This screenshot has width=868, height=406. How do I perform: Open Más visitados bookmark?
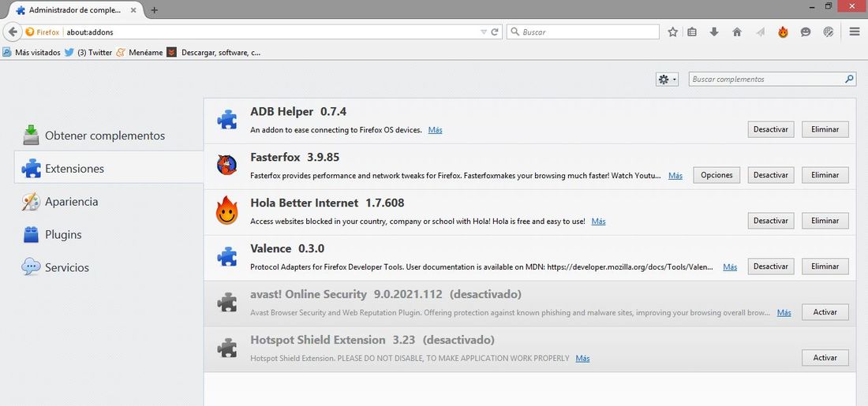(32, 53)
